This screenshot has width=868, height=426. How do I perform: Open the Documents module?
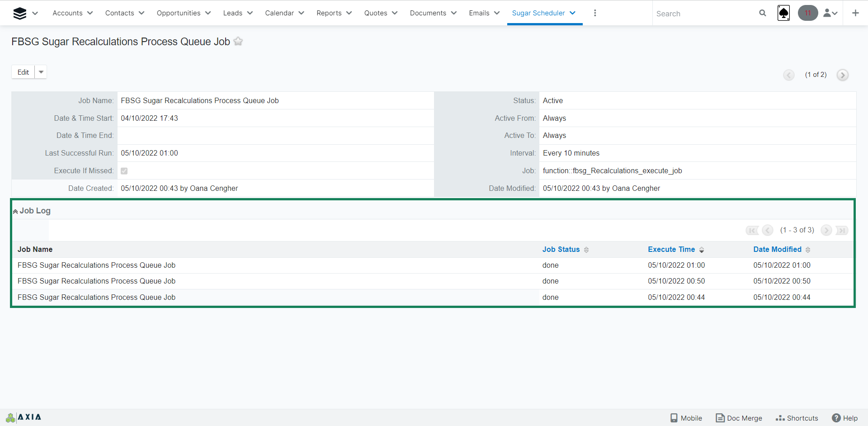428,13
